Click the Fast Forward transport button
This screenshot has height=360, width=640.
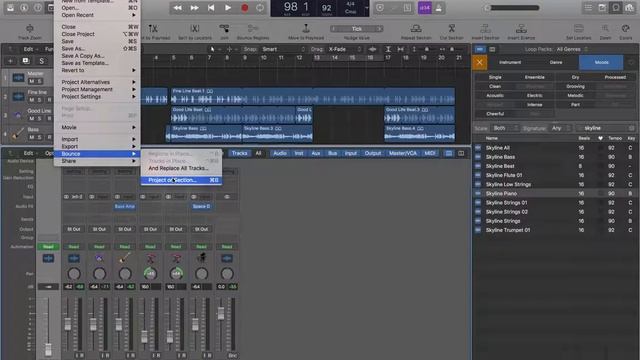[195, 8]
